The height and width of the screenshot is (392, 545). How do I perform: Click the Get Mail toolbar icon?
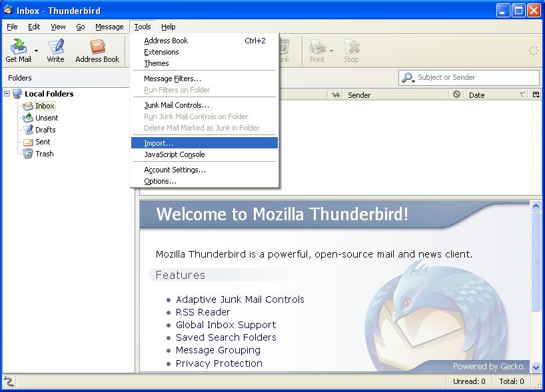click(x=18, y=51)
